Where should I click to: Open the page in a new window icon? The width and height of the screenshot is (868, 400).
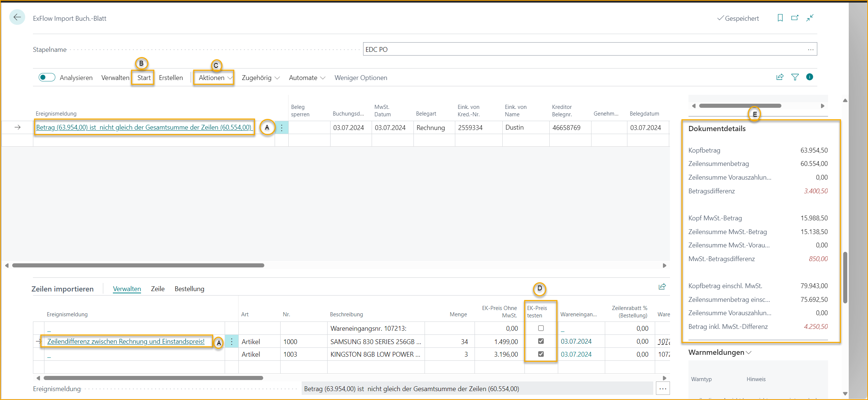point(795,18)
